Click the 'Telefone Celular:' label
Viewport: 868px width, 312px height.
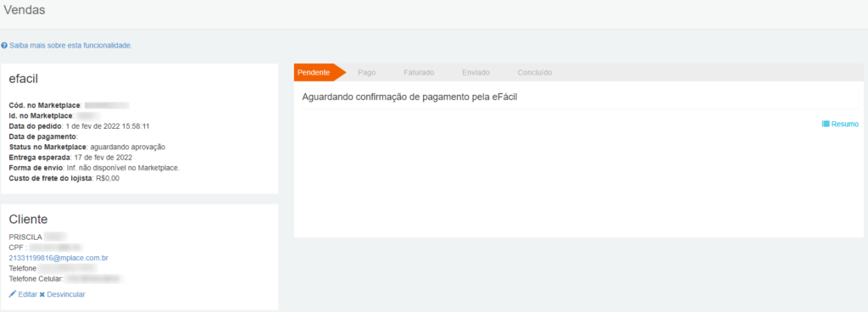coord(36,279)
